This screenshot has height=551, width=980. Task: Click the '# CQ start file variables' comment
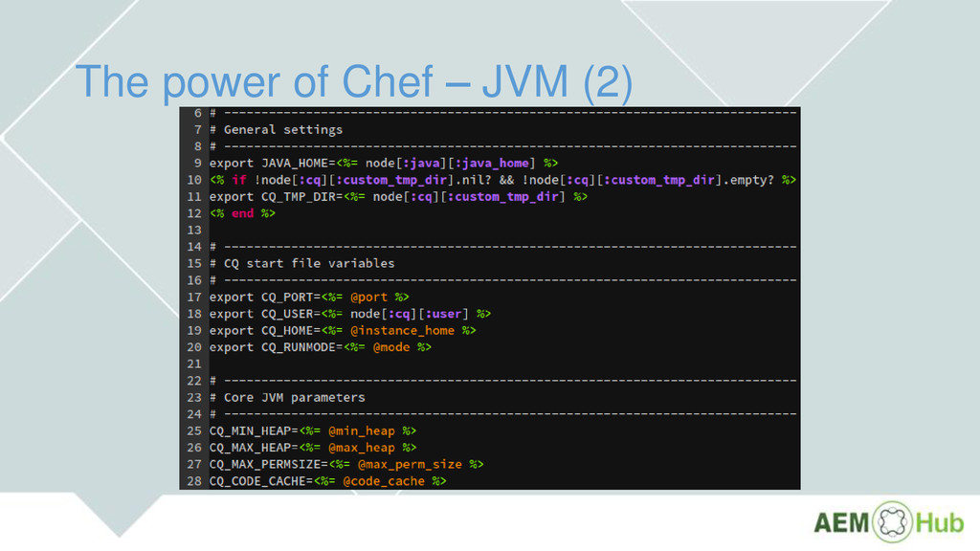(x=302, y=264)
